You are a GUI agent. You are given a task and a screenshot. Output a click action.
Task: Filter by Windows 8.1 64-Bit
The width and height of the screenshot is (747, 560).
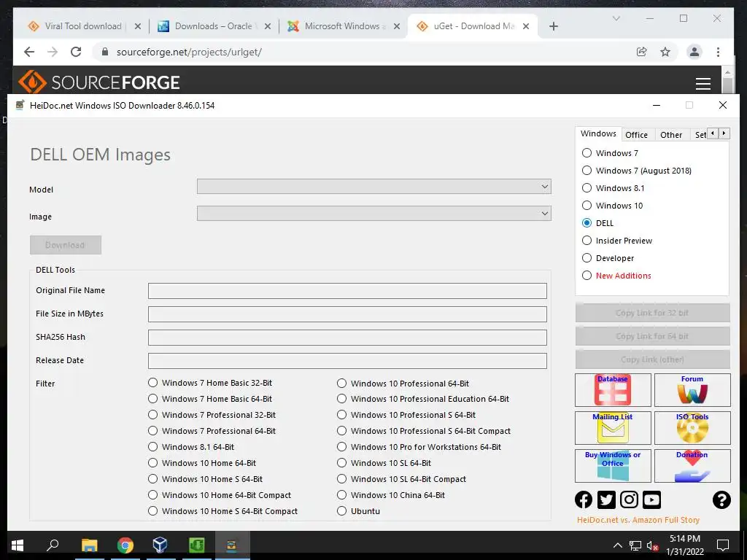(191, 447)
